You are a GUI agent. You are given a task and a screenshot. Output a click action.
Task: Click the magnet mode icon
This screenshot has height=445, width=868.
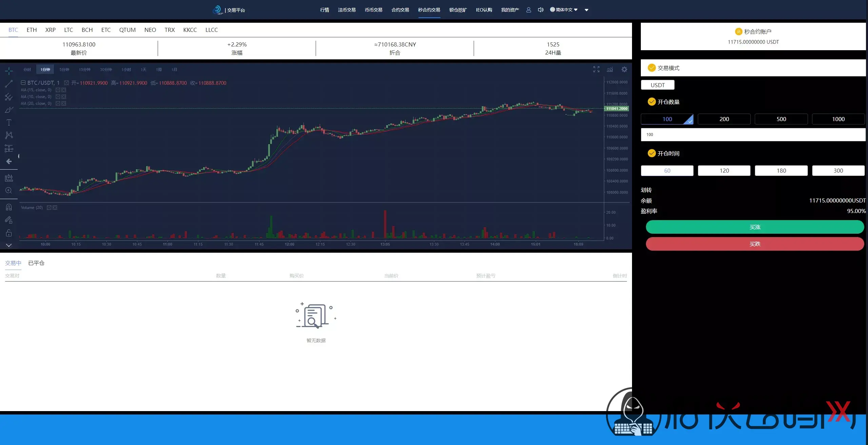(x=9, y=207)
